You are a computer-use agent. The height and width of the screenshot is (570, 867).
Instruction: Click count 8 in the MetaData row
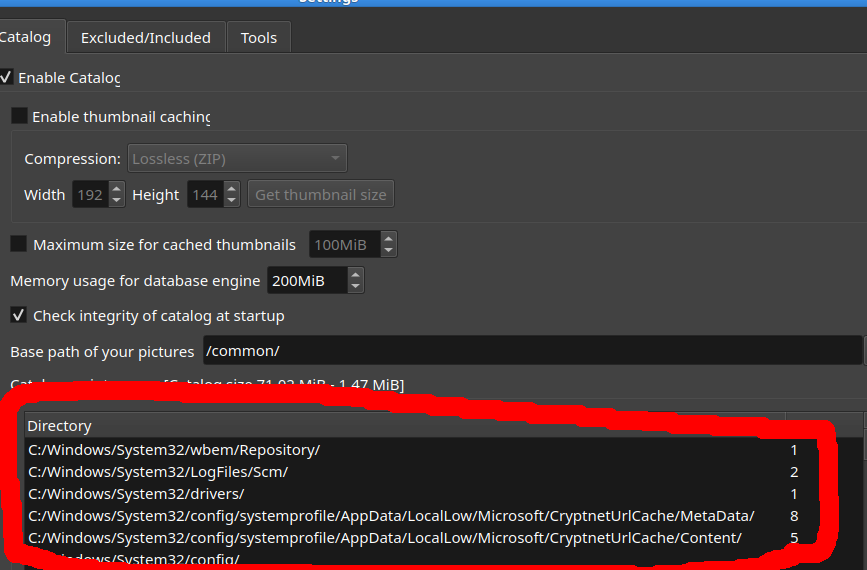coord(794,516)
